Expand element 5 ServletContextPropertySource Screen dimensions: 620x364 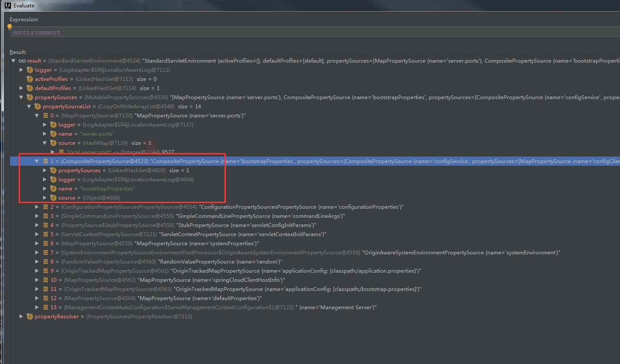[37, 234]
